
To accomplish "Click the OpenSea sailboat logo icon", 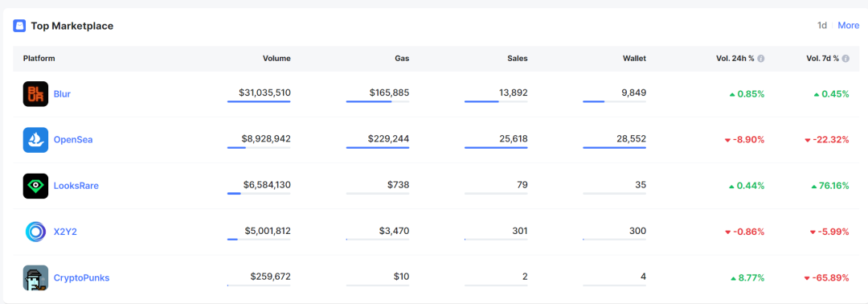I will [x=35, y=140].
